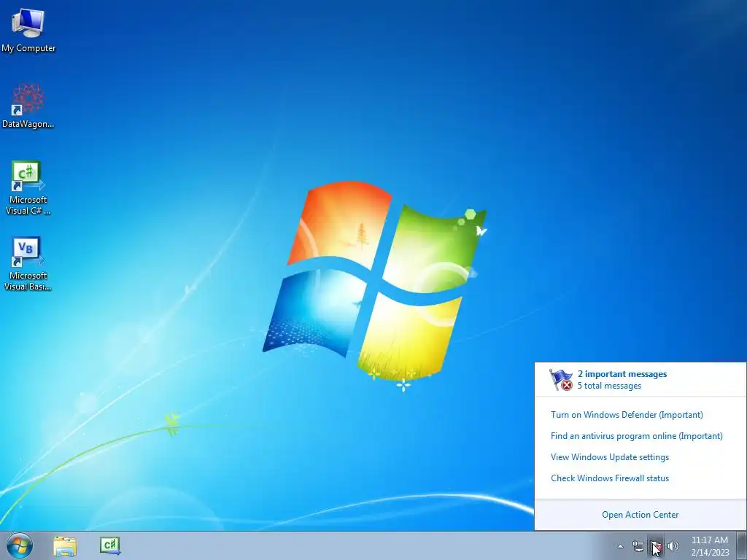Click the Show desktop strip at taskbar end
The width and height of the screenshot is (747, 560).
tap(741, 545)
